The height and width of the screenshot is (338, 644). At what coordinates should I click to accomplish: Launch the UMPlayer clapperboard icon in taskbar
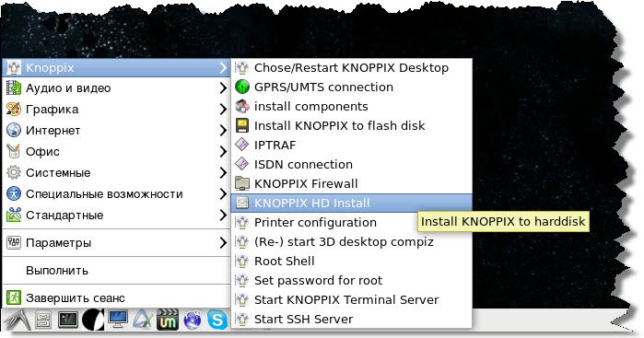(167, 319)
